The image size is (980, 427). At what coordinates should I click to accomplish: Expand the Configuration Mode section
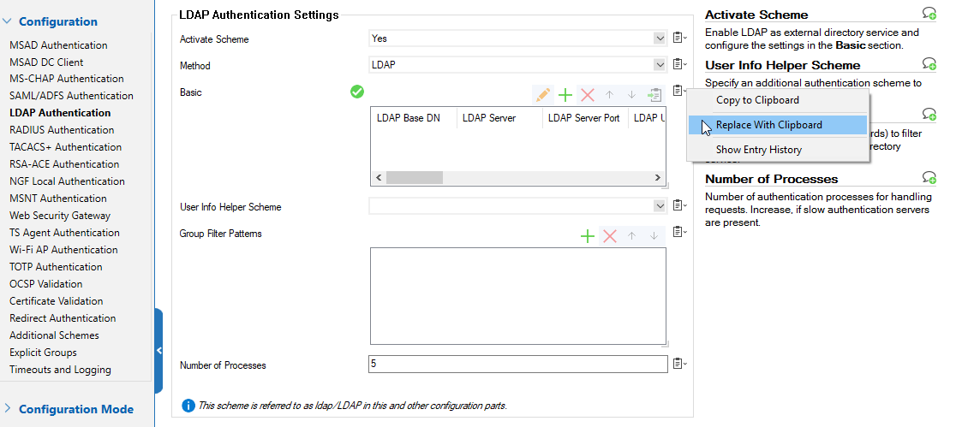pos(7,409)
